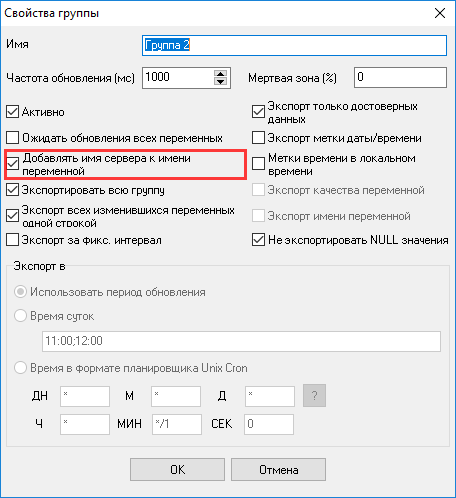Image resolution: width=456 pixels, height=498 pixels.
Task: Click the Имя text field
Action: (x=294, y=45)
